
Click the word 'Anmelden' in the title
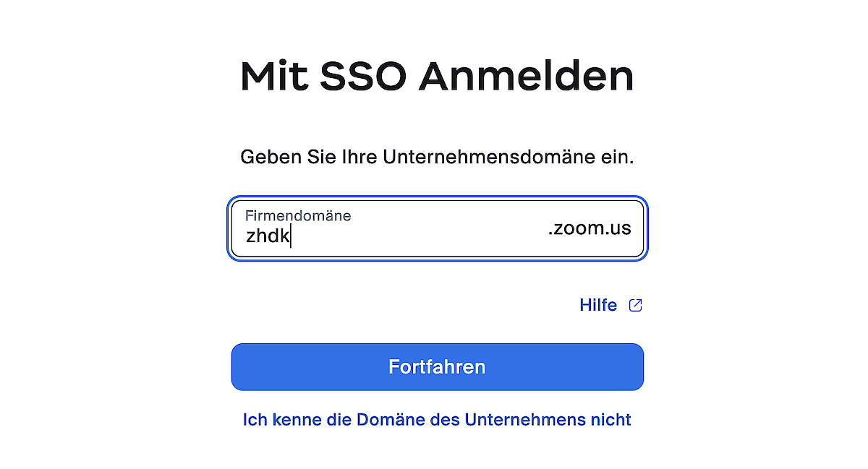tap(526, 77)
